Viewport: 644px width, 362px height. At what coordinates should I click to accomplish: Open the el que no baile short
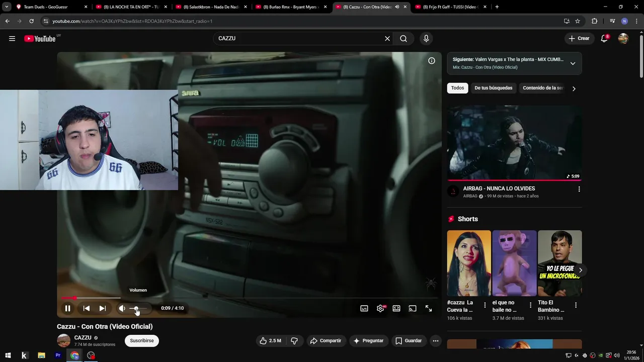(x=514, y=263)
